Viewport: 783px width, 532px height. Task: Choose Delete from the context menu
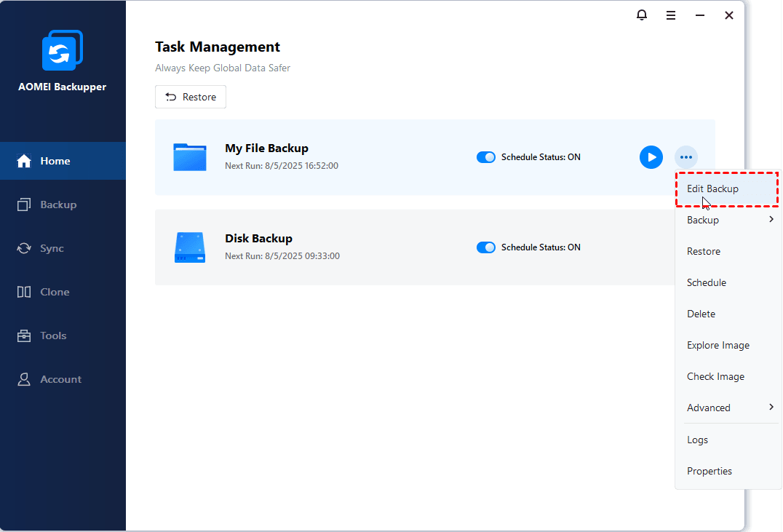701,313
